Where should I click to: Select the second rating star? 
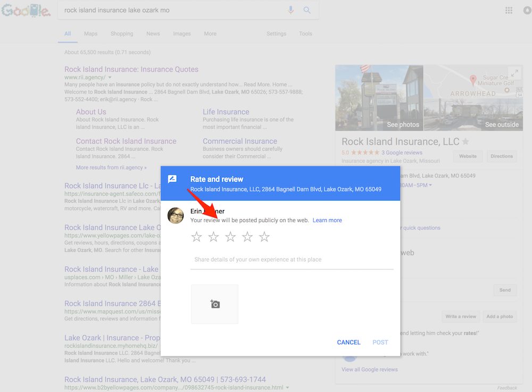pyautogui.click(x=213, y=237)
